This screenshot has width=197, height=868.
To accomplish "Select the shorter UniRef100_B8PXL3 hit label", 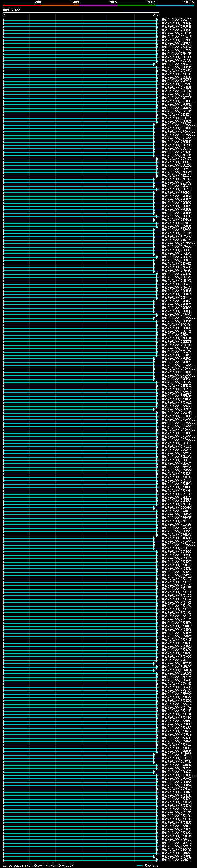I will pyautogui.click(x=176, y=64).
